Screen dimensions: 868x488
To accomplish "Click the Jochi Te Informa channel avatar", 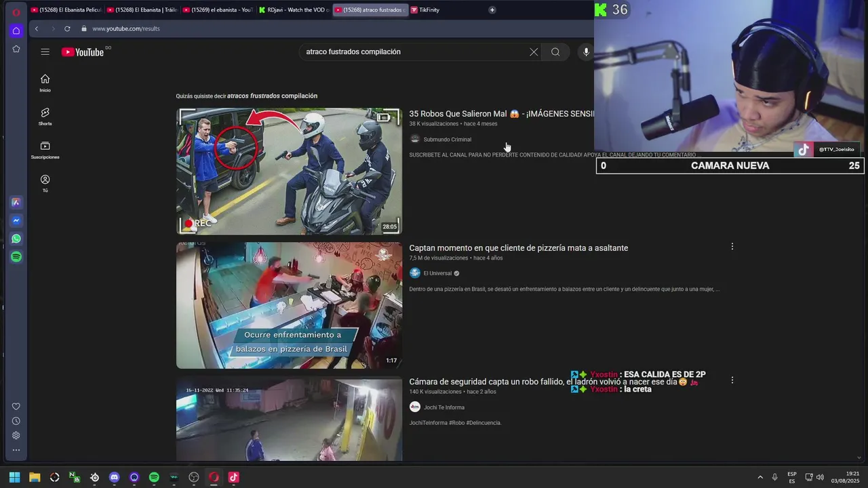I will [x=415, y=407].
